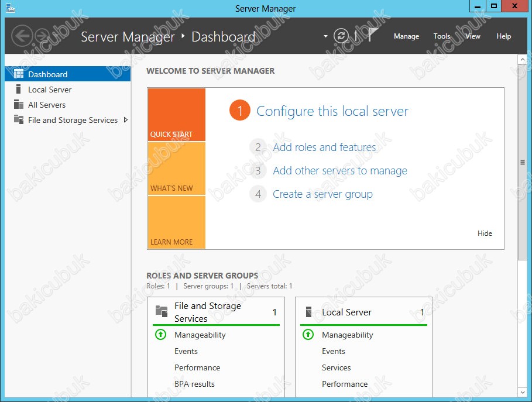The image size is (532, 402).
Task: Open Services in Local Server tile
Action: (x=337, y=367)
